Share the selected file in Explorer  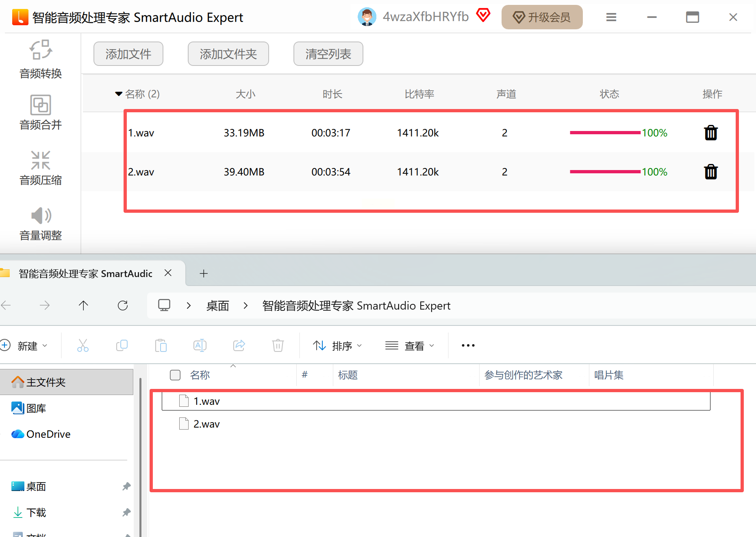pyautogui.click(x=239, y=345)
